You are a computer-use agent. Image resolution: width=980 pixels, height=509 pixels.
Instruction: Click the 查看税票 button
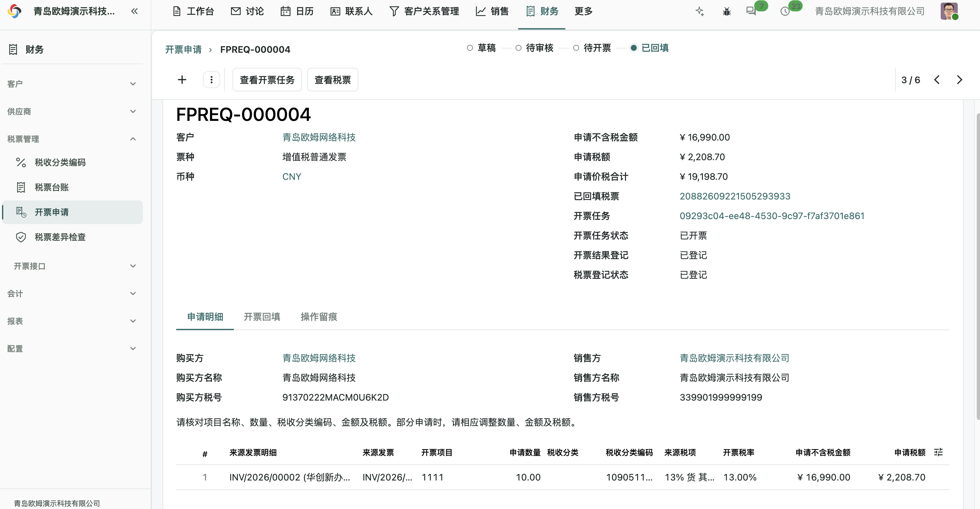coord(332,80)
